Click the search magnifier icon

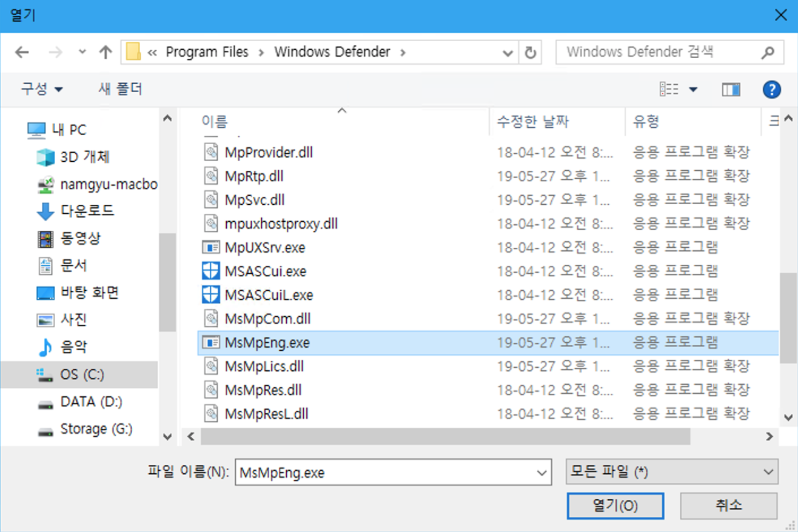pos(768,53)
